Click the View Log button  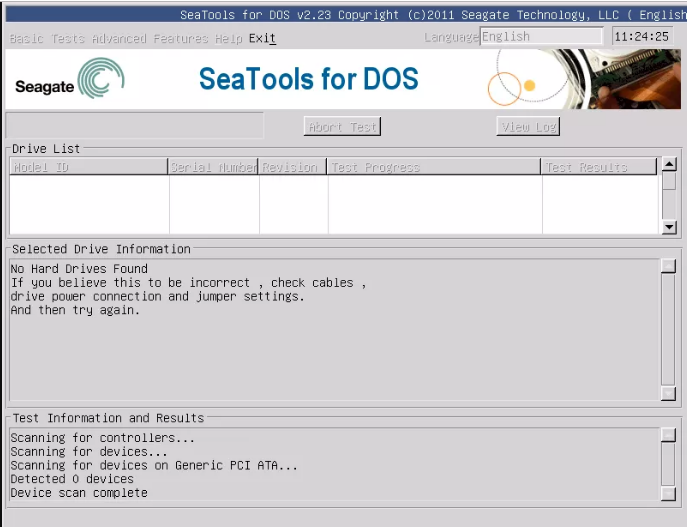tap(528, 127)
